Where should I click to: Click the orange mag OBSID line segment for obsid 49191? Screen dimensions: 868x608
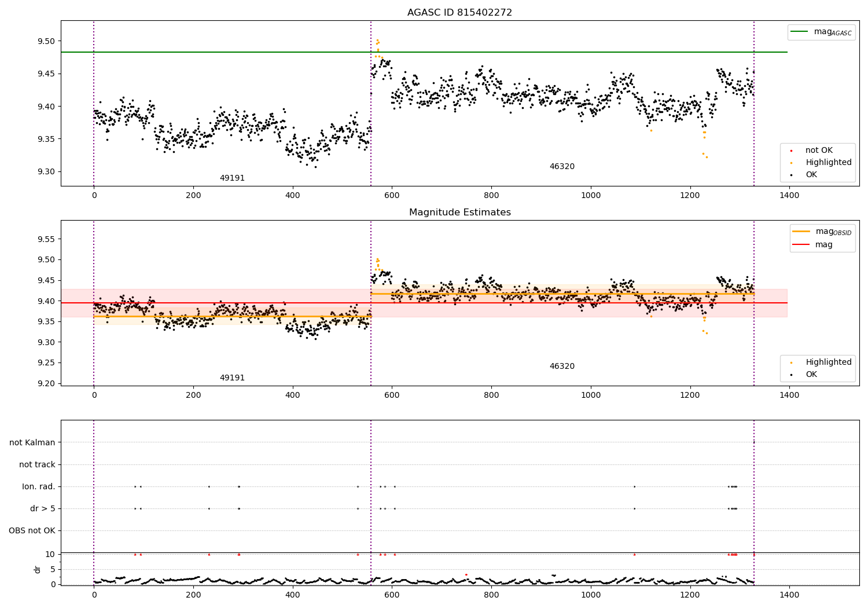(232, 316)
